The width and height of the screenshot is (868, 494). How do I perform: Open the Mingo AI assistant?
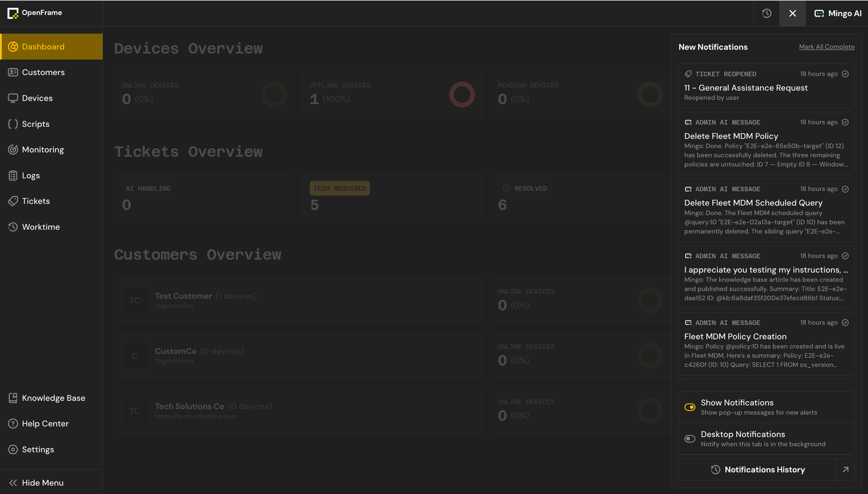(x=837, y=13)
